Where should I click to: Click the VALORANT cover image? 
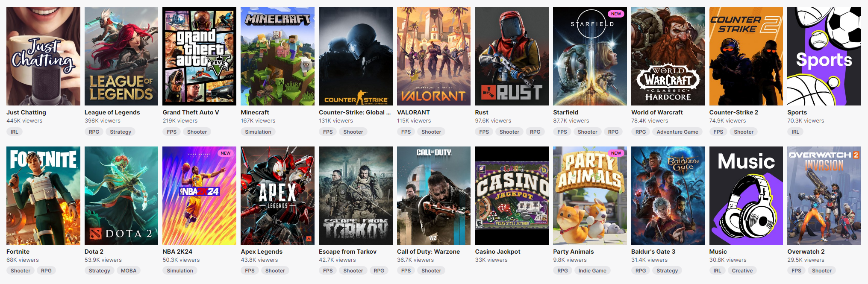[x=434, y=56]
